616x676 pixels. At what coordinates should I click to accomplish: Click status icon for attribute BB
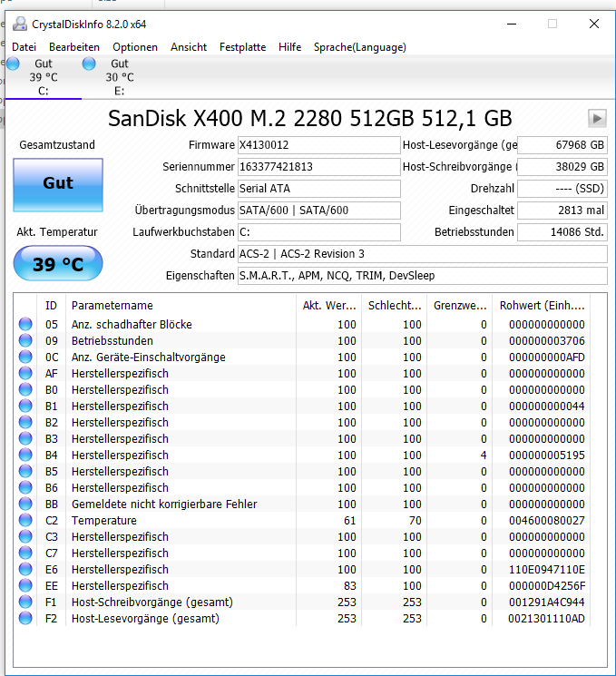pos(25,504)
